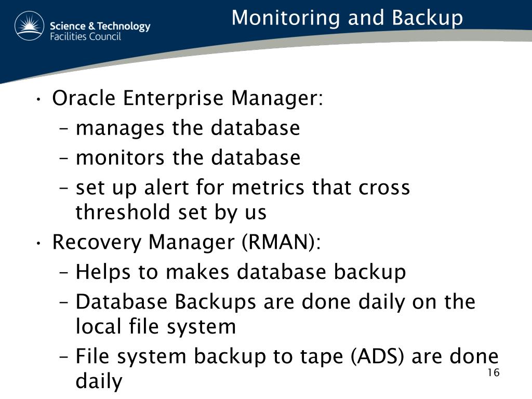Click the 'Database Backups are done daily' line
Image resolution: width=532 pixels, height=399 pixels.
275,302
